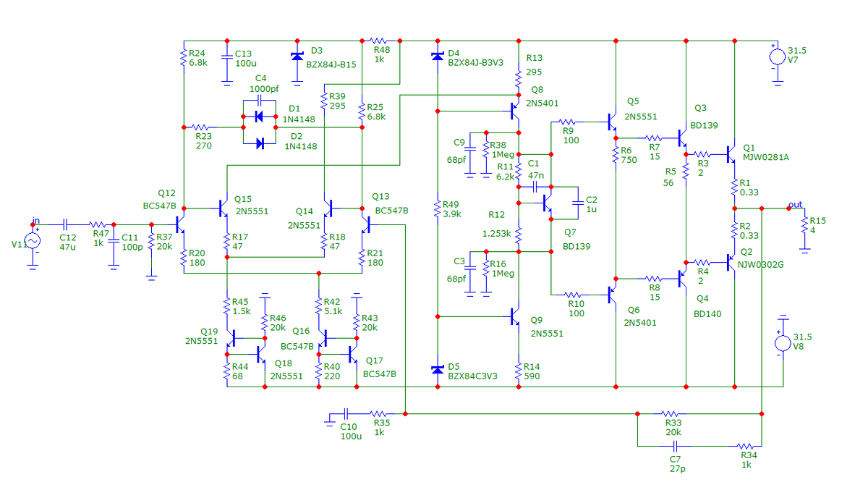Select the C4 1000pf capacitor symbol

pyautogui.click(x=260, y=98)
